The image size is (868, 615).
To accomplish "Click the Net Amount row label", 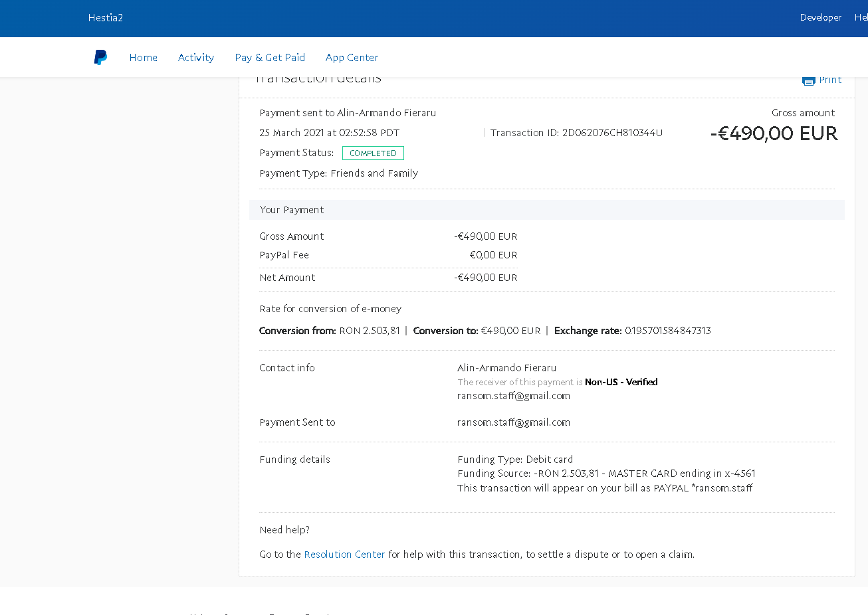I will pos(287,278).
